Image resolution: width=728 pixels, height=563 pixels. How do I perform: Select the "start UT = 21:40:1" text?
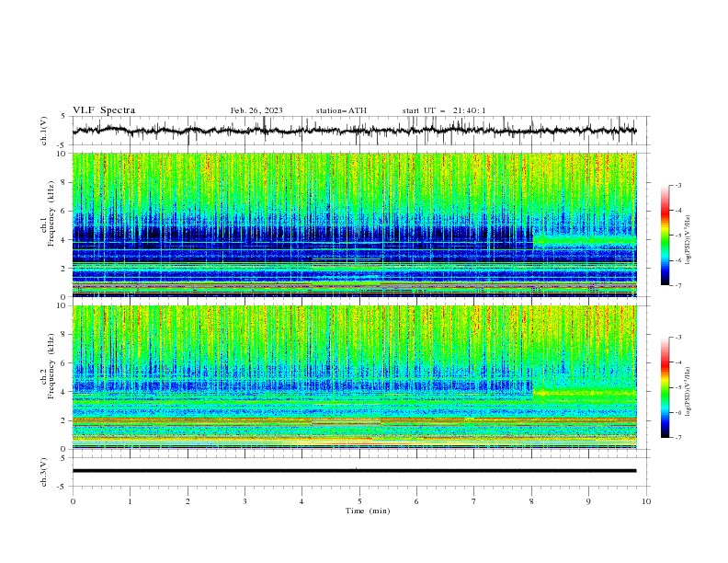[443, 110]
